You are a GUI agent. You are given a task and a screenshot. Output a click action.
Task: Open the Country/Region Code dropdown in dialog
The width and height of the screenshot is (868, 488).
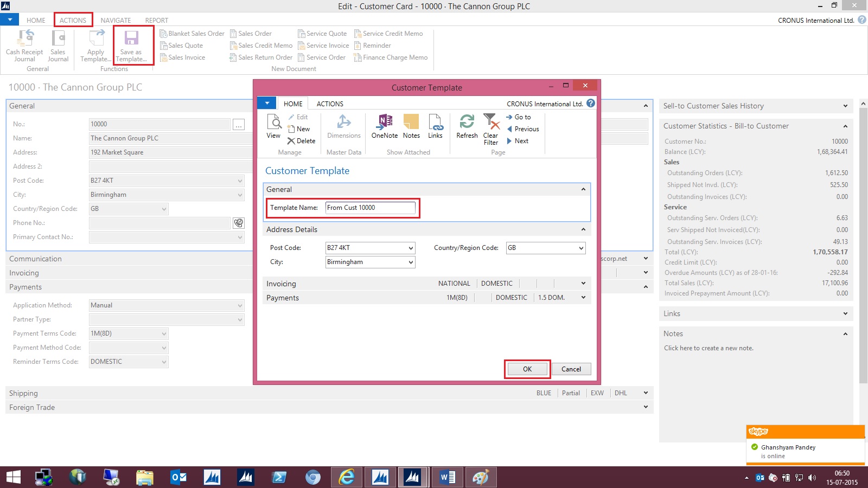tap(581, 248)
